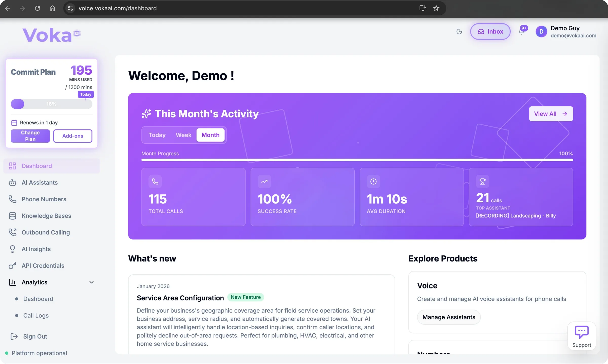The width and height of the screenshot is (608, 364).
Task: Open AI Assistants from the sidebar
Action: (39, 182)
